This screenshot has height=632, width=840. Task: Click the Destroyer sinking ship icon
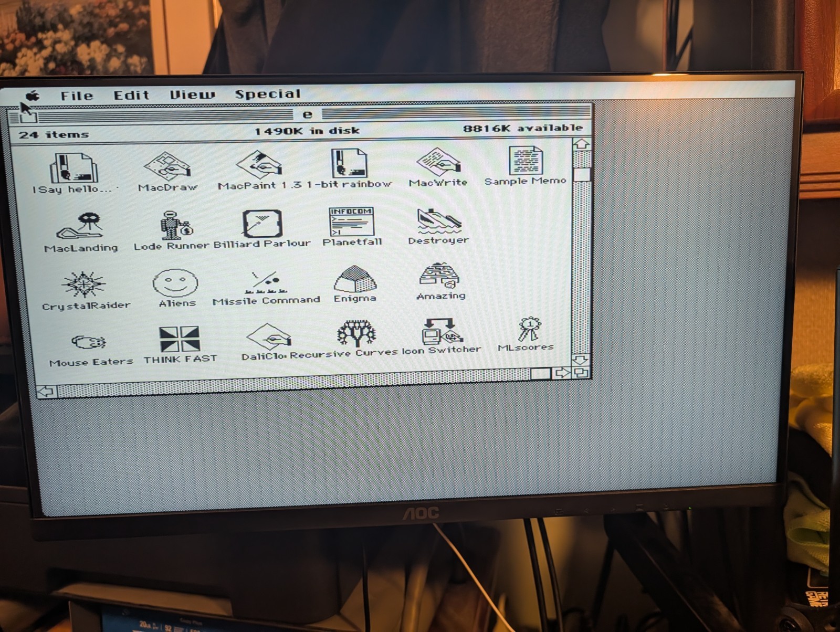pos(439,220)
